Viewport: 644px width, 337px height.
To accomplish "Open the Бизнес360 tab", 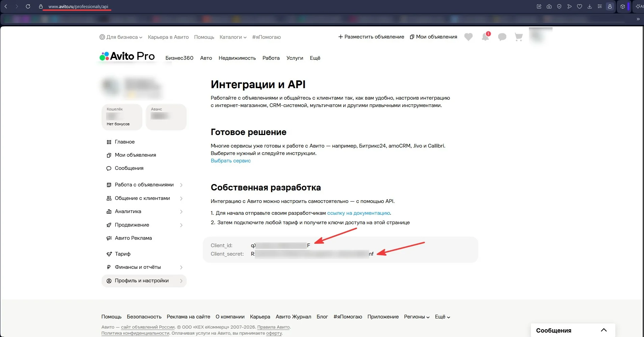I will tap(179, 58).
